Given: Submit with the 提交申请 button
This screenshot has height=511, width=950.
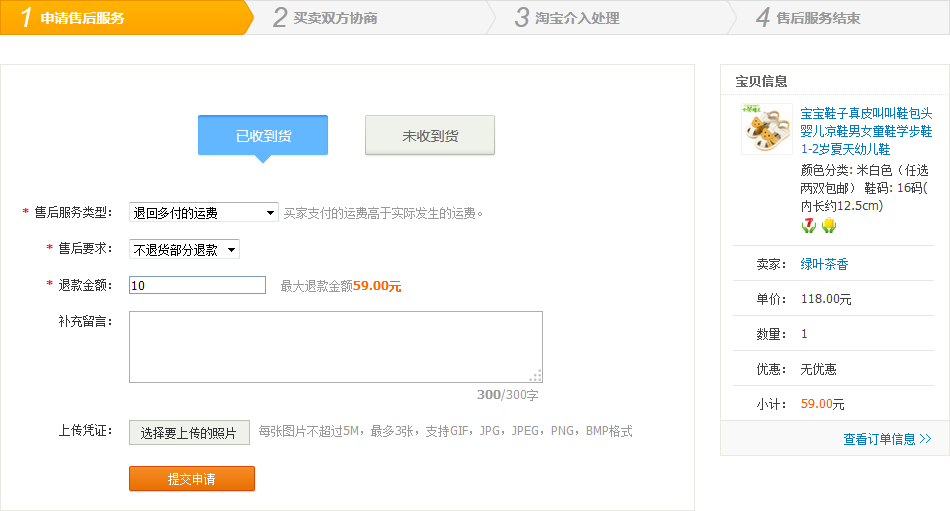Looking at the screenshot, I should [191, 479].
